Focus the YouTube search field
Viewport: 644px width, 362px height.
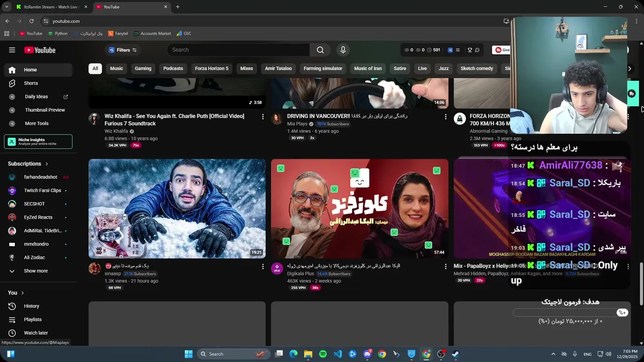pos(238,50)
